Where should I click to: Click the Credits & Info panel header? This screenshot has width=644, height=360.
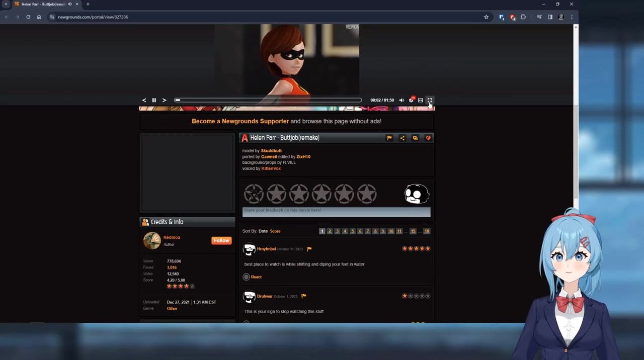tap(187, 222)
